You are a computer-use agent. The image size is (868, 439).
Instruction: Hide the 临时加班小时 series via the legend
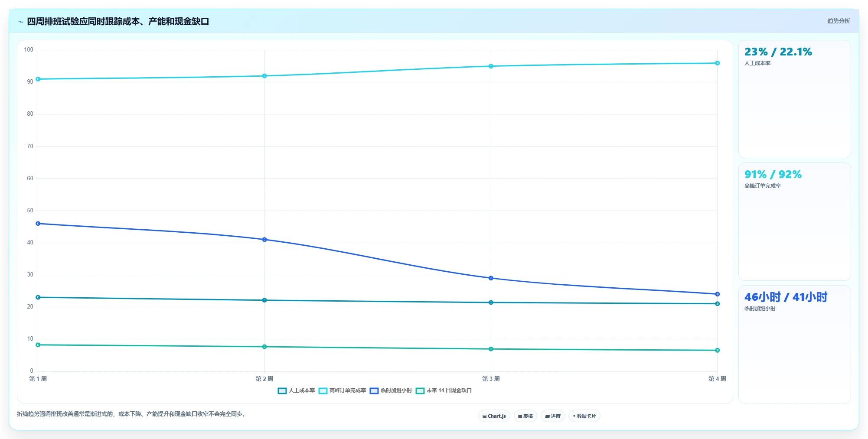pyautogui.click(x=391, y=390)
